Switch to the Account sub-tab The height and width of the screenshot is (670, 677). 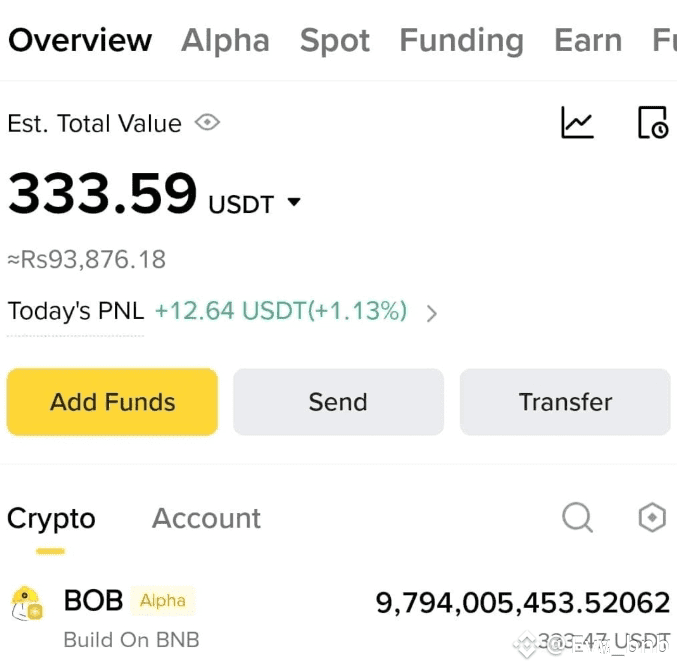(x=206, y=518)
